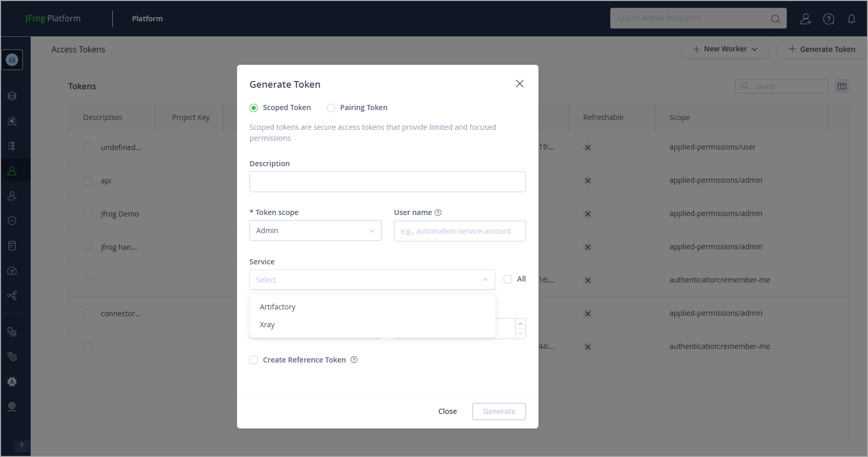Click the Jfrog Demo row description
The height and width of the screenshot is (457, 868).
point(120,214)
